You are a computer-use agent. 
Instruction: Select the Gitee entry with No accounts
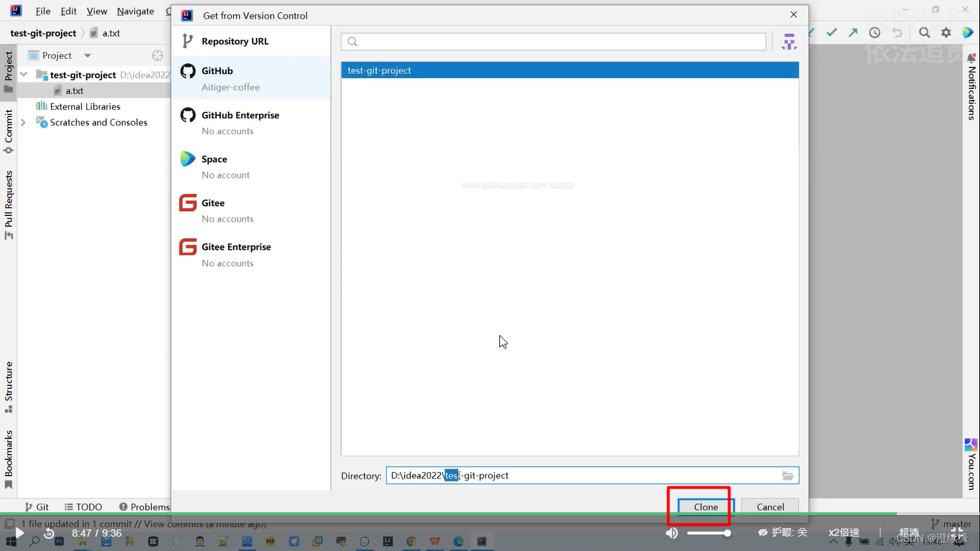(x=250, y=210)
